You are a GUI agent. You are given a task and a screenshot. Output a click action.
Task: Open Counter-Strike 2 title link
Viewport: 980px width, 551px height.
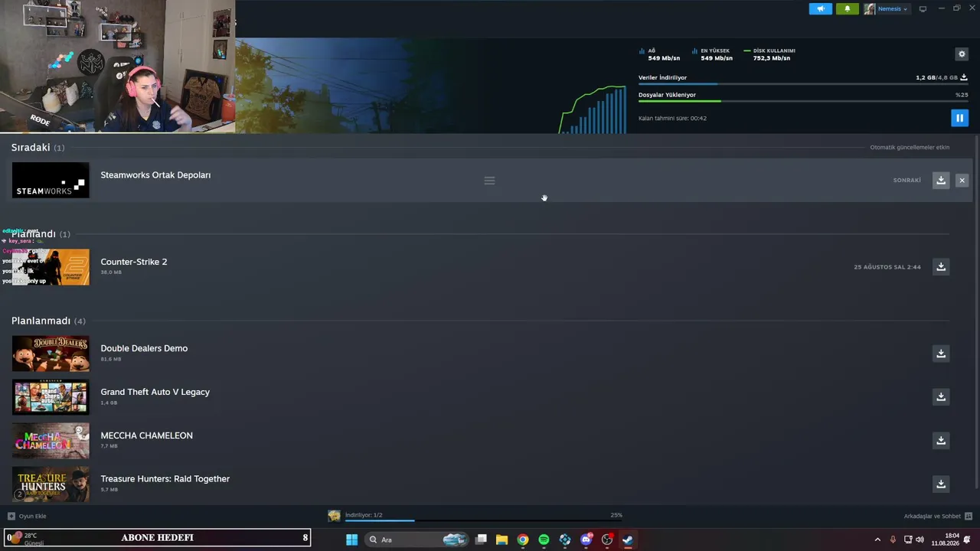pos(134,262)
